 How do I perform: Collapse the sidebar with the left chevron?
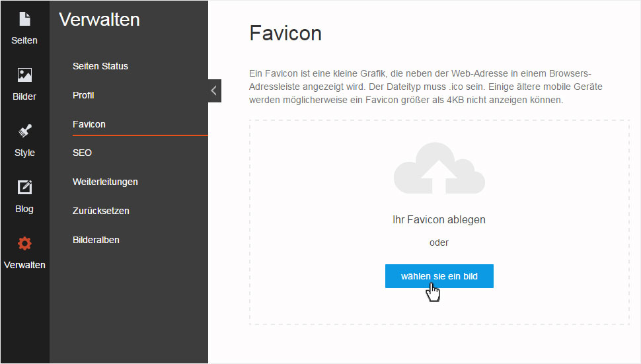[214, 91]
